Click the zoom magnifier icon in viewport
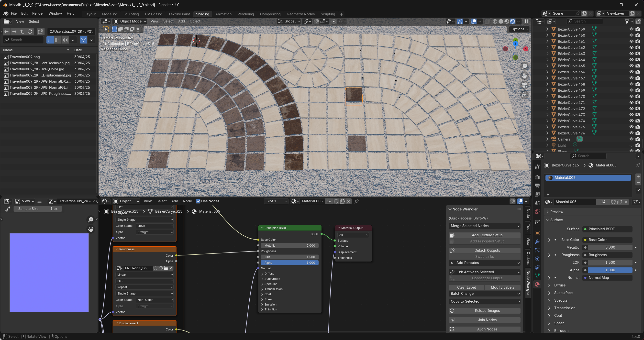The height and width of the screenshot is (340, 644). pyautogui.click(x=524, y=66)
